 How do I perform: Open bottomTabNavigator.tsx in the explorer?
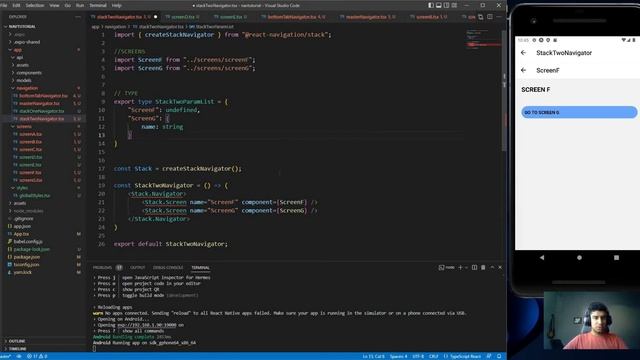pyautogui.click(x=43, y=96)
